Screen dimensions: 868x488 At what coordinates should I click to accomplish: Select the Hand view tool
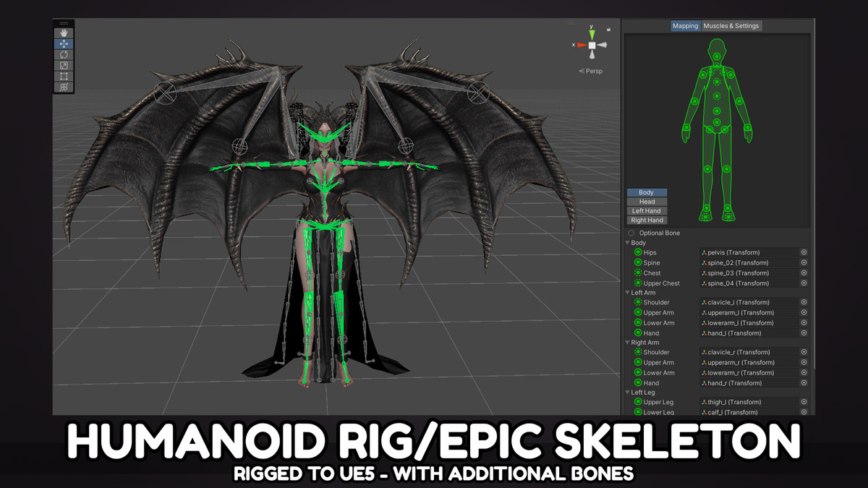click(x=64, y=33)
